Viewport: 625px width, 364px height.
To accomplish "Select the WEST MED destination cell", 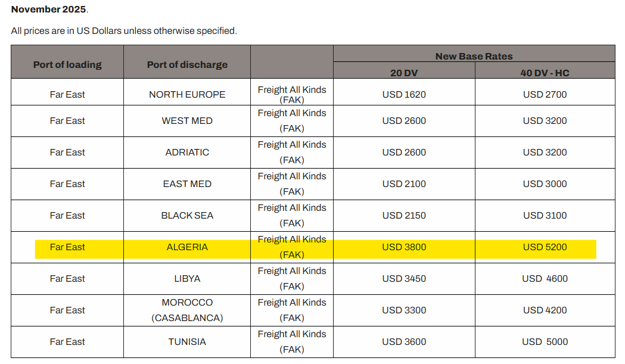I will click(187, 120).
